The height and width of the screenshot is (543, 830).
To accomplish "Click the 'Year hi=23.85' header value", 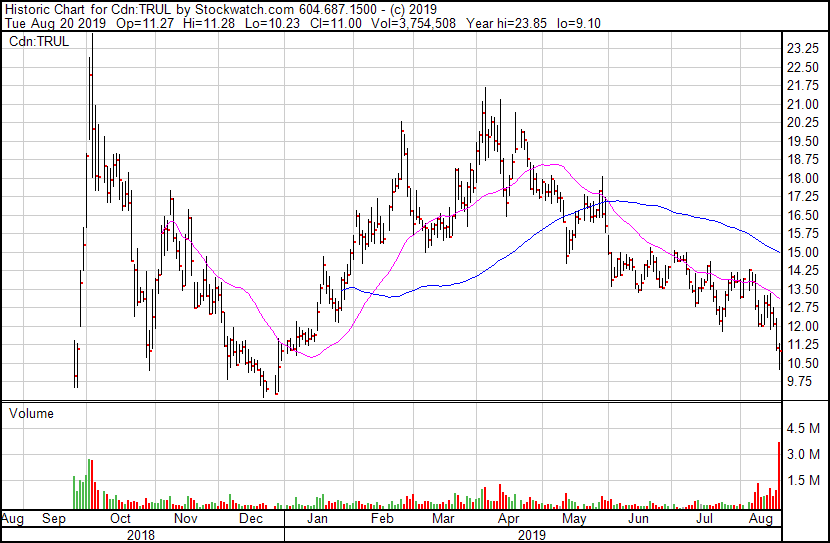I will pos(506,24).
